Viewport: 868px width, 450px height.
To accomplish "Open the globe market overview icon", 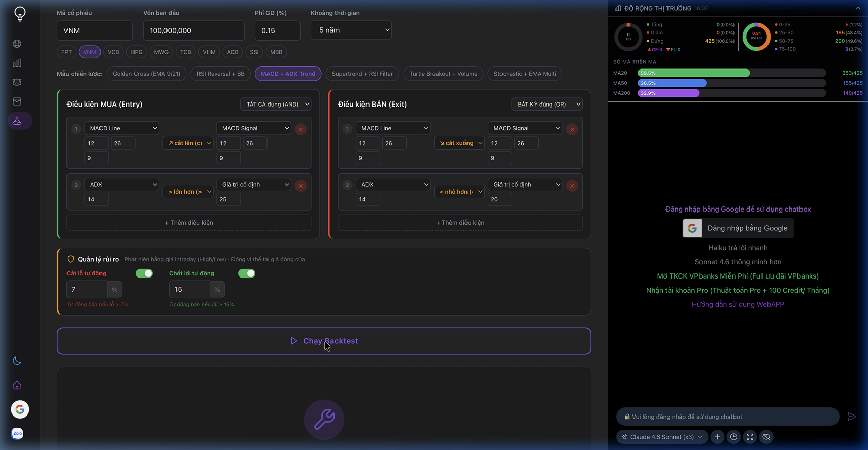I will tap(17, 44).
